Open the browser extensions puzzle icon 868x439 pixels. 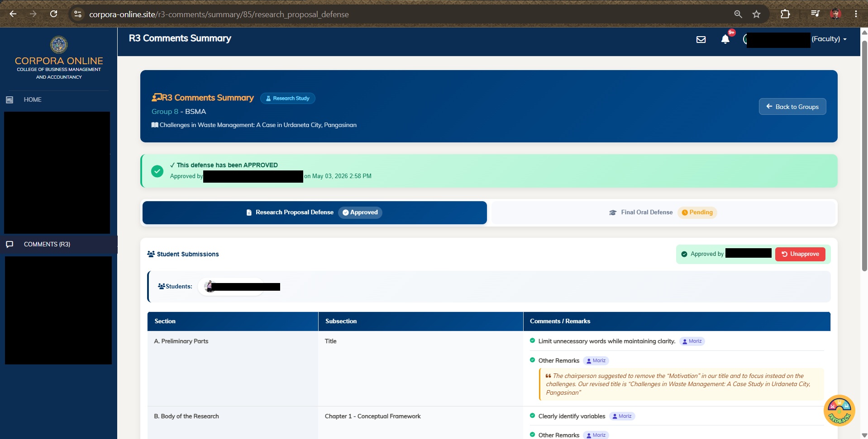point(785,14)
